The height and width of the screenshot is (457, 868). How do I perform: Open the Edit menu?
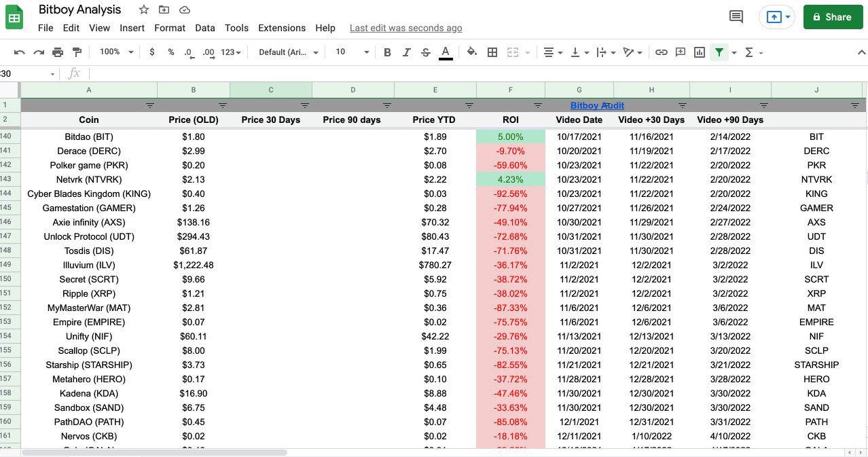[71, 28]
